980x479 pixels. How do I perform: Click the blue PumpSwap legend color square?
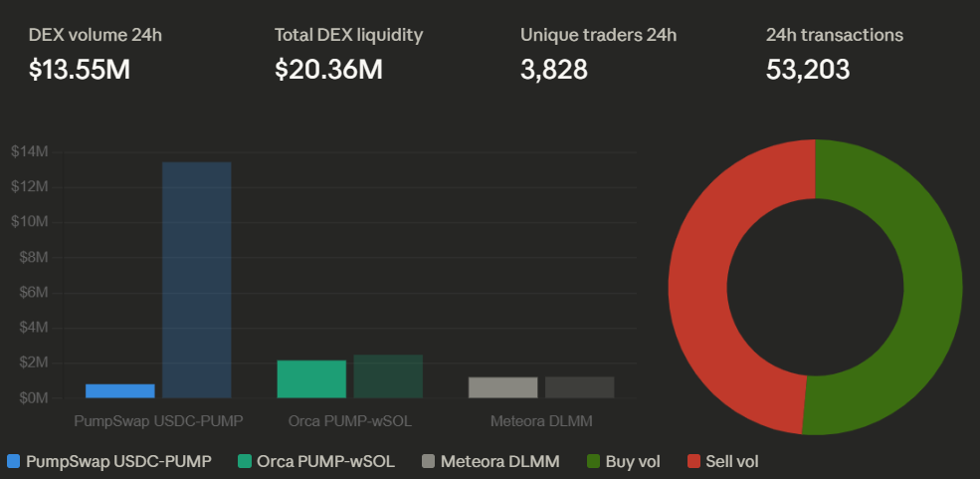13,462
